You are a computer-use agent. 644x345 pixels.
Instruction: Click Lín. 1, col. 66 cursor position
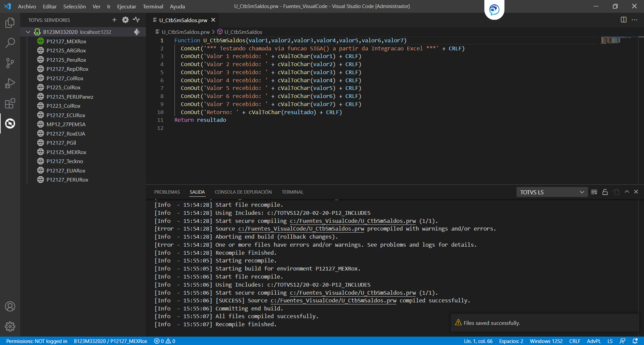(x=478, y=341)
